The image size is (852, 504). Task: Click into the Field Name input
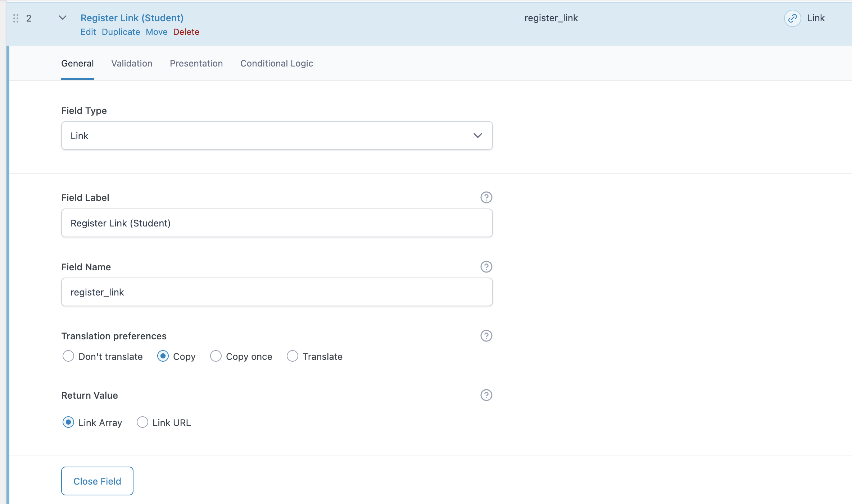click(277, 292)
